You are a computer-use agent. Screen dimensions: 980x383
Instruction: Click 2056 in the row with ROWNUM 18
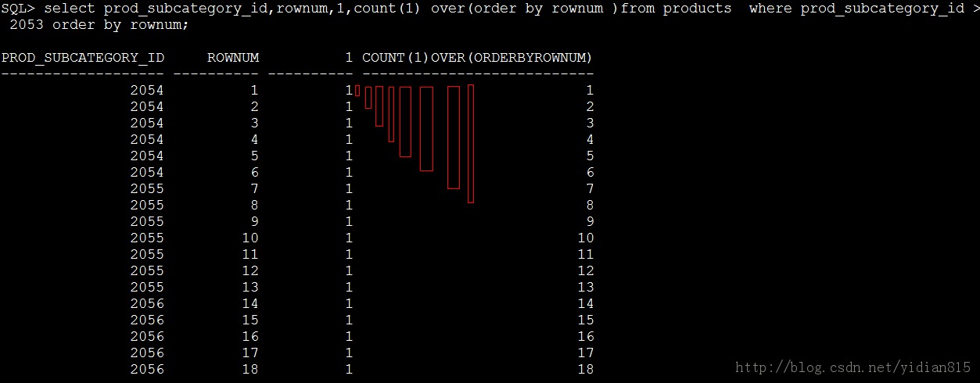tap(147, 370)
